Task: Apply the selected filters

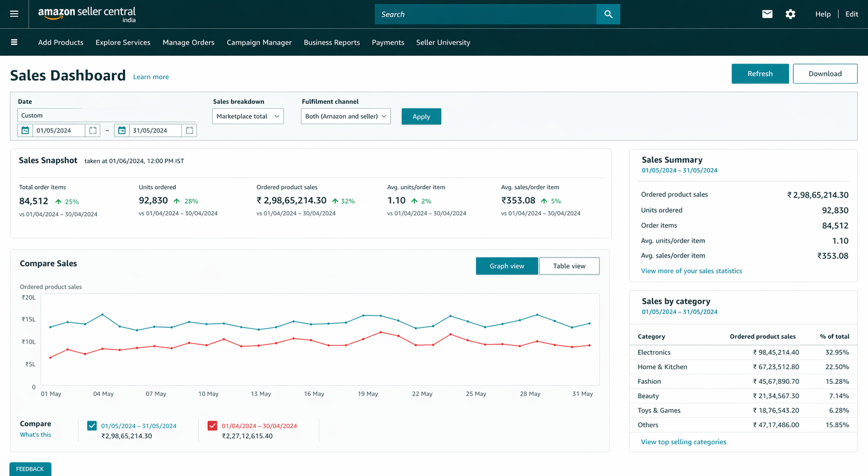Action: click(421, 116)
